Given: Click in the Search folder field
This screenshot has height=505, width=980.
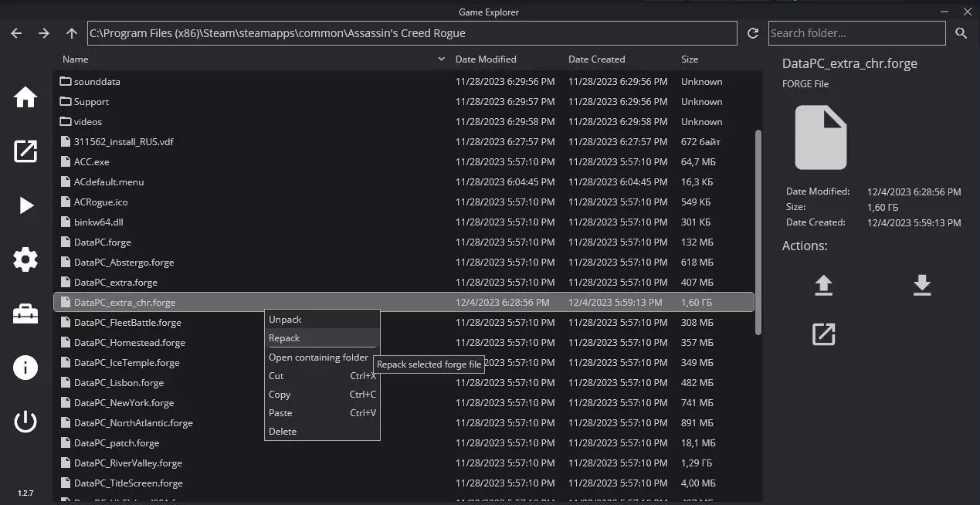Looking at the screenshot, I should (856, 33).
